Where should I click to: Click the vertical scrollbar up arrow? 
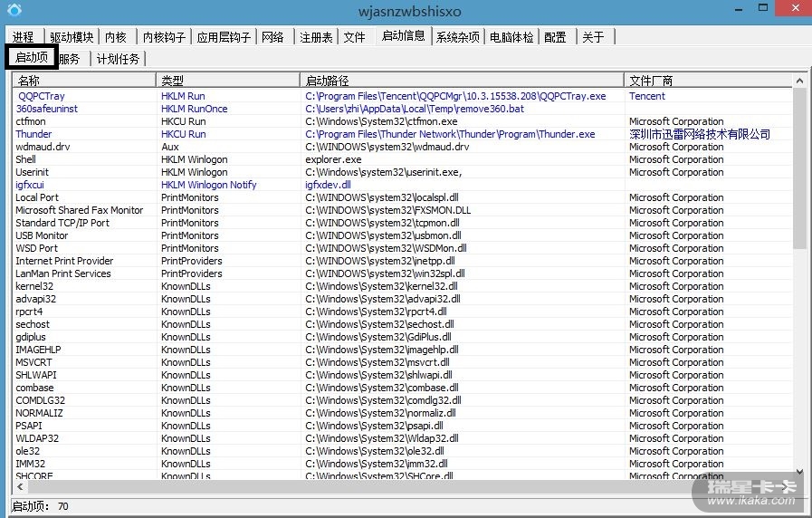click(799, 81)
